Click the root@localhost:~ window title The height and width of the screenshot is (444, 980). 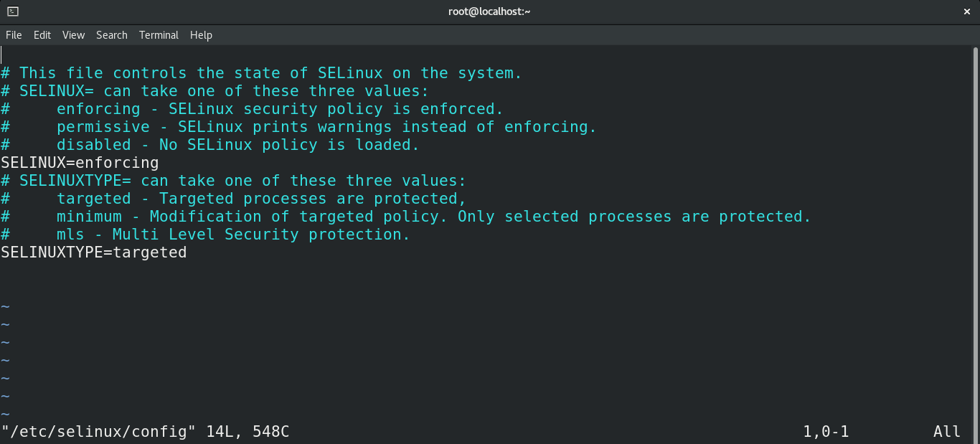click(x=490, y=11)
